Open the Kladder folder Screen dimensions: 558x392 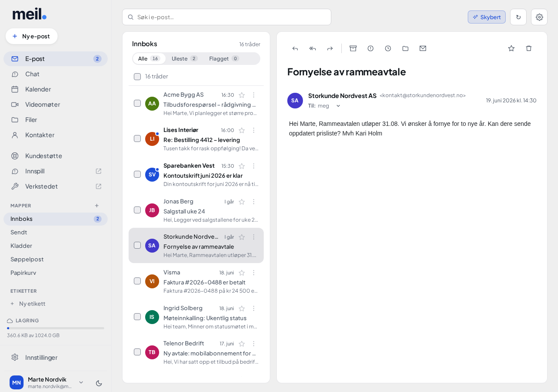tap(56, 246)
